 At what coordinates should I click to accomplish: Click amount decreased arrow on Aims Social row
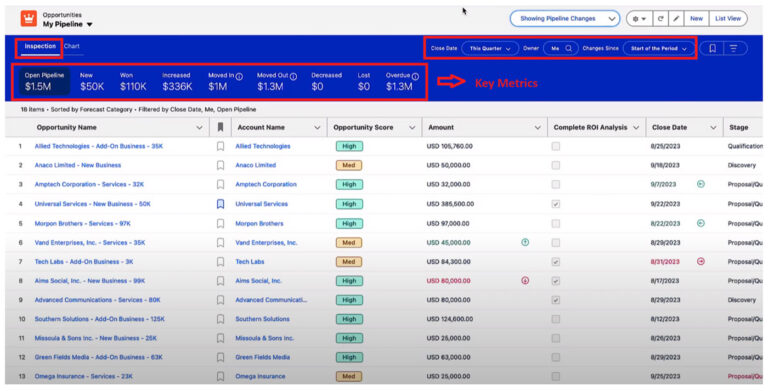[525, 281]
